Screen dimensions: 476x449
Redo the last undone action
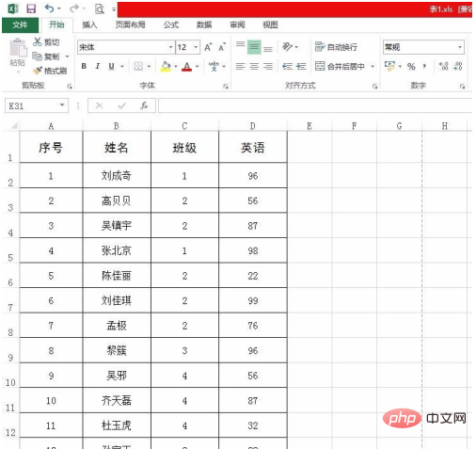click(x=74, y=8)
